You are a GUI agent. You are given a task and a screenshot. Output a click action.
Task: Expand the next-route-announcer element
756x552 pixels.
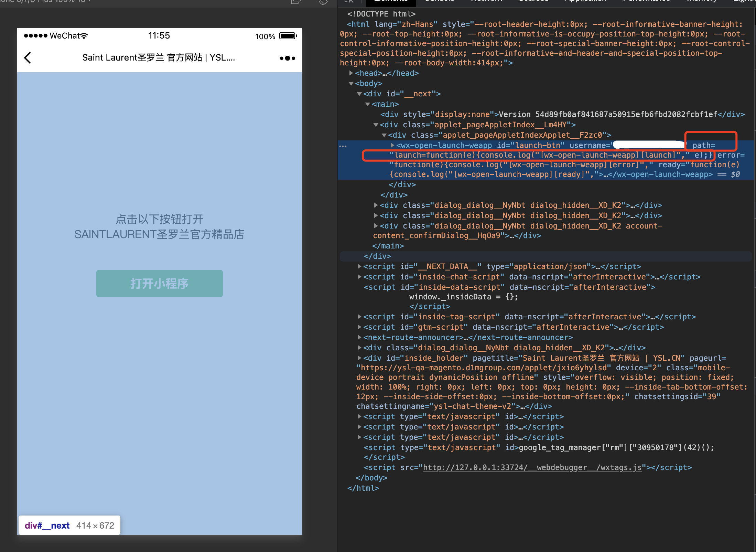pos(359,337)
